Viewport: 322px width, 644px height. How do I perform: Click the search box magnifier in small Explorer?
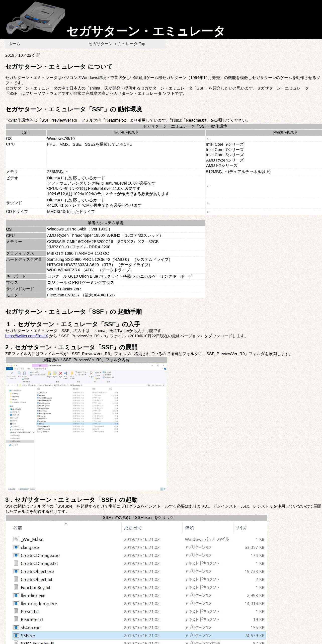[164, 385]
